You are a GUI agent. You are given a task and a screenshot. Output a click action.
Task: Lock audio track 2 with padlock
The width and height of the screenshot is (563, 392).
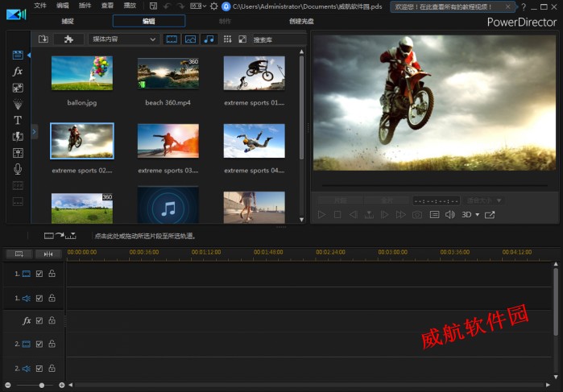point(52,368)
